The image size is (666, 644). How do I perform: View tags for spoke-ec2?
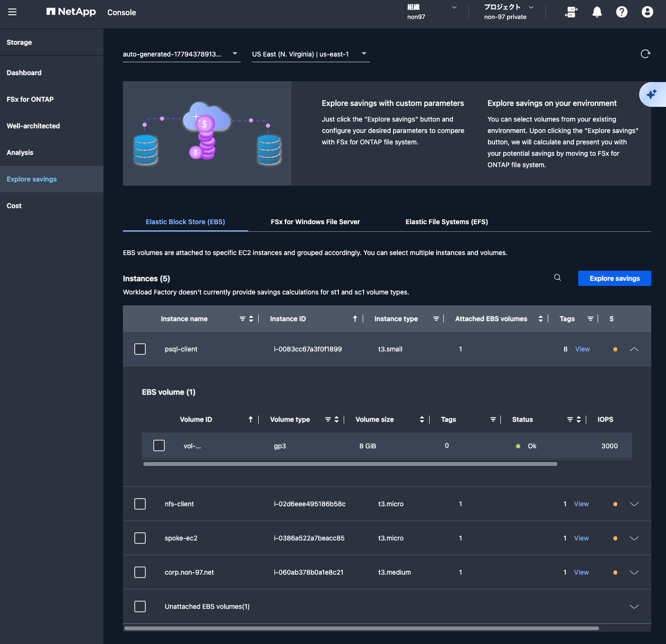(581, 538)
